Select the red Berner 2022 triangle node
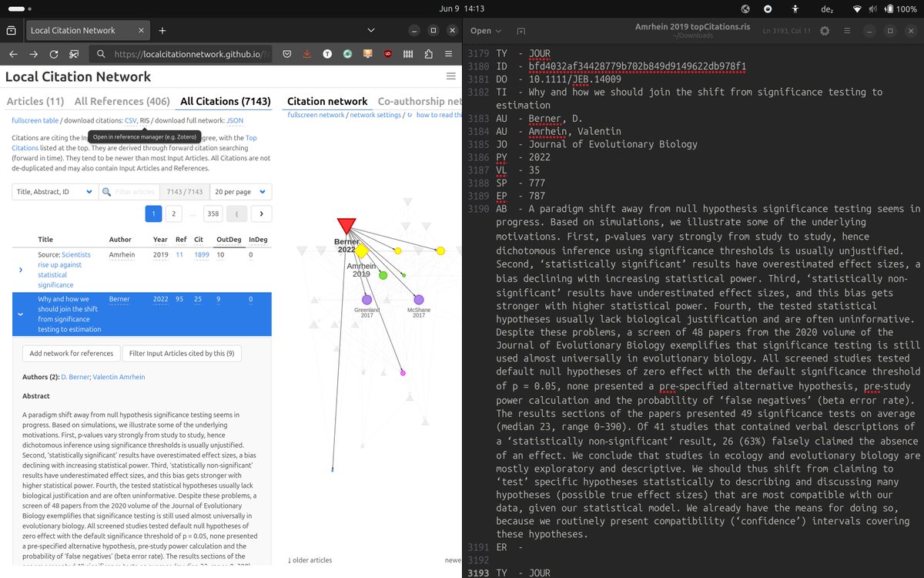 tap(346, 226)
